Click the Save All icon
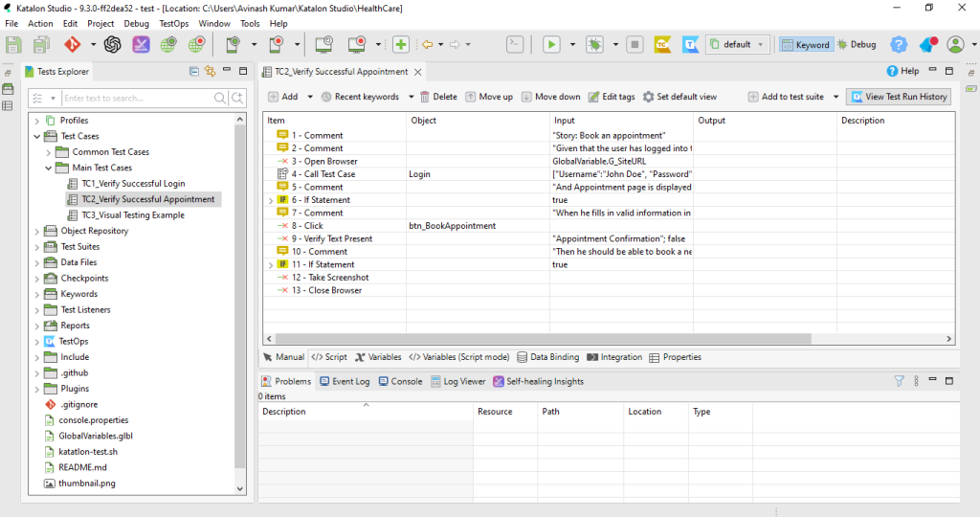 point(41,44)
